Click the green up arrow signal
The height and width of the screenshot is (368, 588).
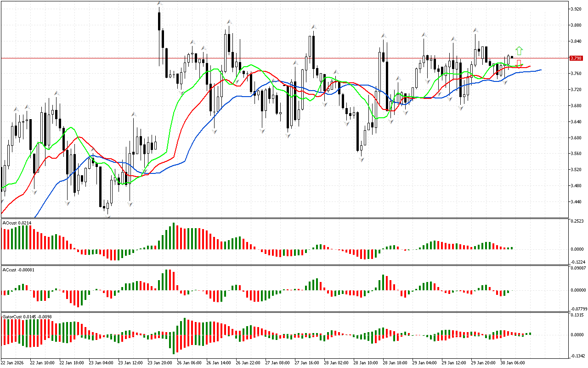[519, 51]
